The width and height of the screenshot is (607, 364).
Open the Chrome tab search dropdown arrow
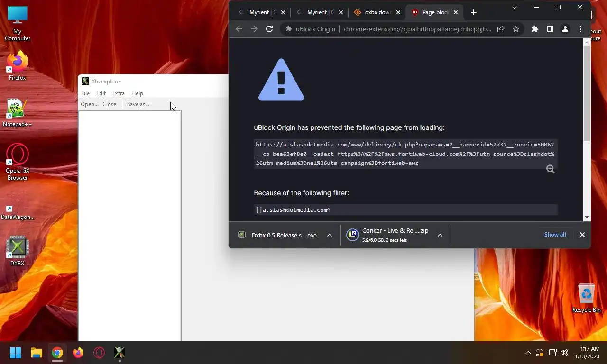514,7
